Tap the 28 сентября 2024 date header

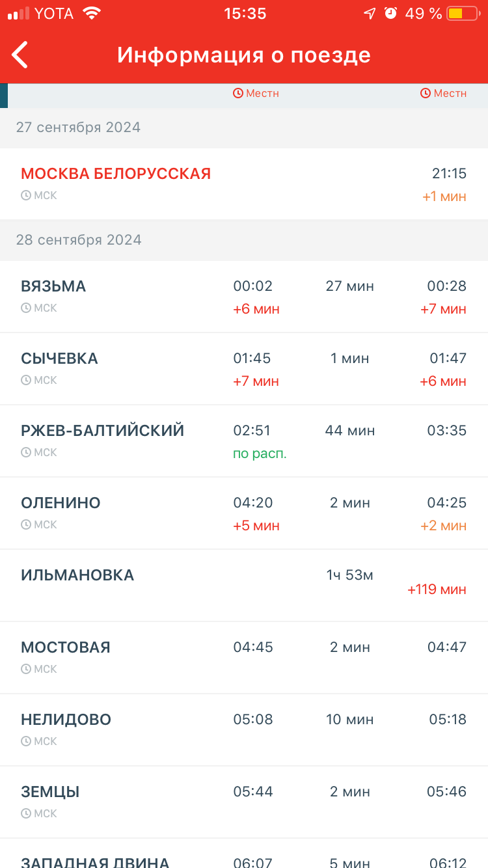[x=79, y=240]
